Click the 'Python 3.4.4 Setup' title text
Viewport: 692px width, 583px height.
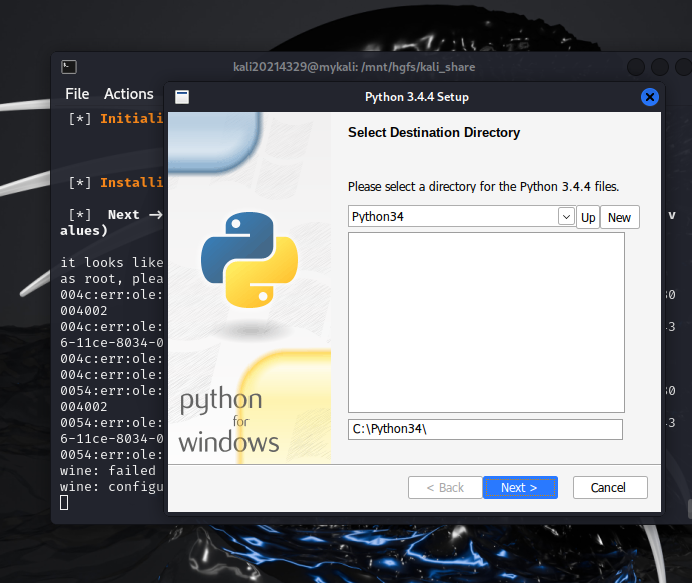click(x=417, y=97)
